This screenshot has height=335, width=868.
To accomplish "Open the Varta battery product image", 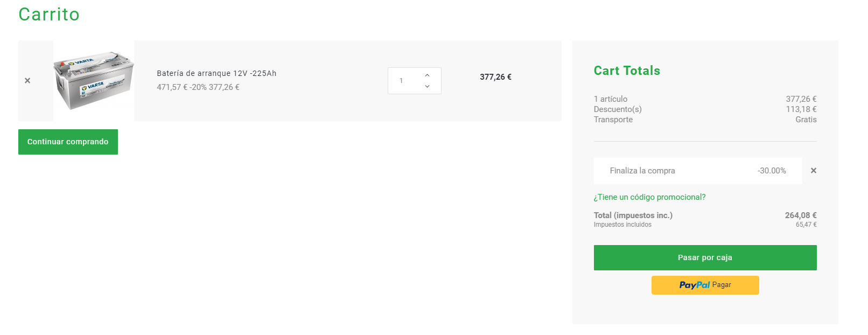I will click(x=94, y=81).
